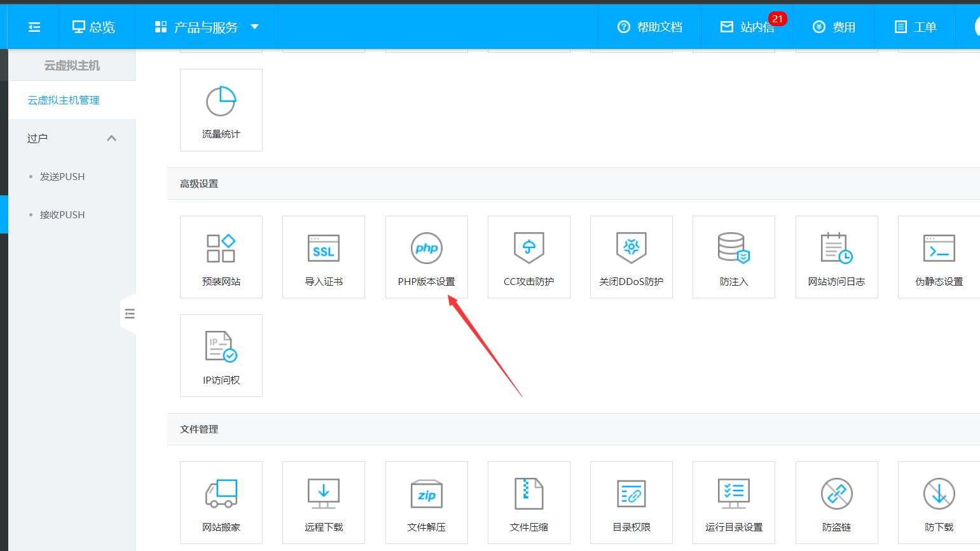Click 发送PUSH link
This screenshot has height=551, width=980.
(x=62, y=176)
